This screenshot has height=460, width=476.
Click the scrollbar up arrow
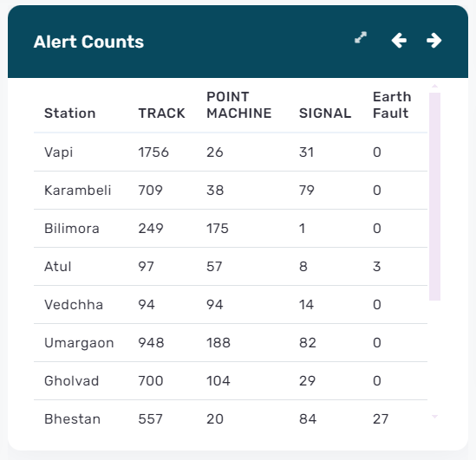(434, 87)
